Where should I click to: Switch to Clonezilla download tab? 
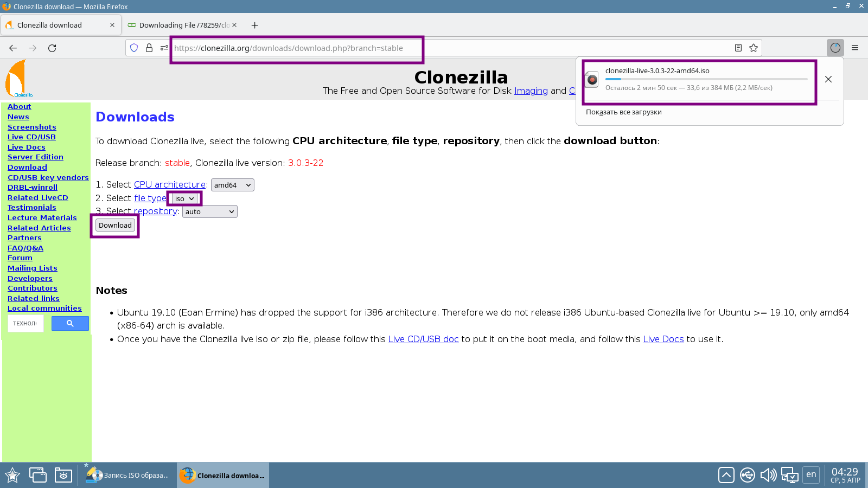tap(61, 25)
